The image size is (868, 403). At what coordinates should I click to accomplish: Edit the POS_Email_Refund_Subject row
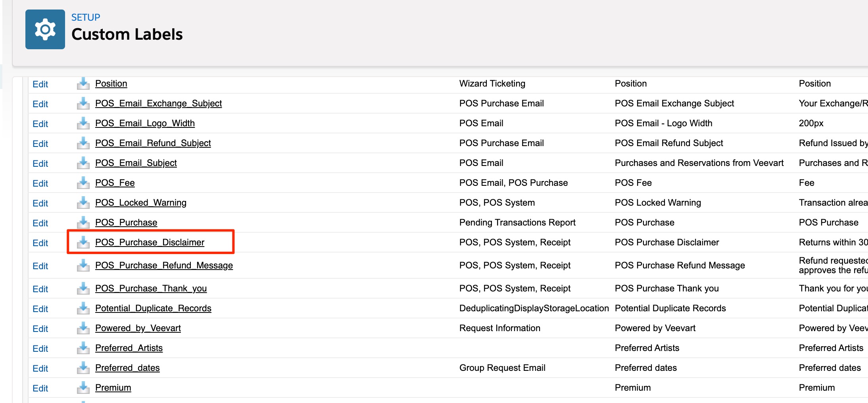[x=40, y=144]
